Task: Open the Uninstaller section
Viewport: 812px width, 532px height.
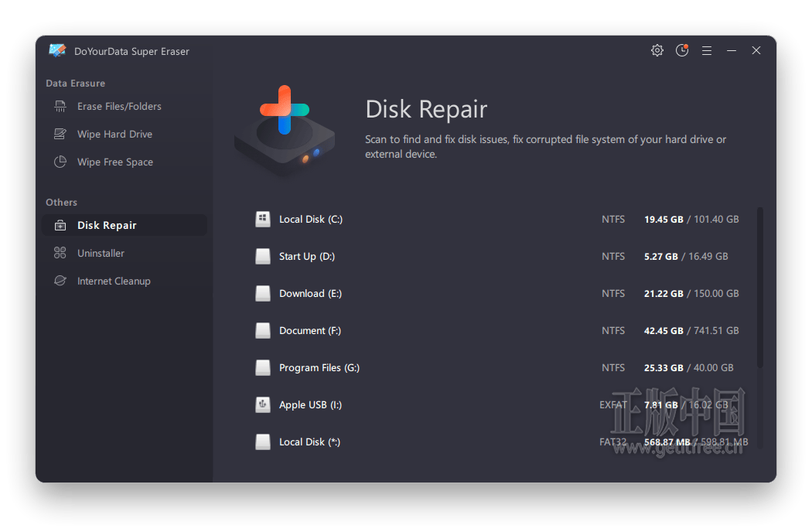Action: coord(125,254)
